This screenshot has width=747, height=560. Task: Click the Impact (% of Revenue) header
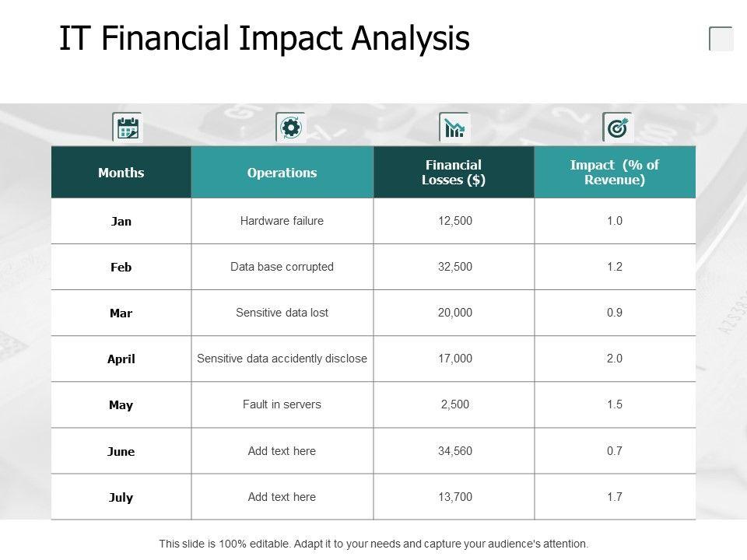(615, 173)
